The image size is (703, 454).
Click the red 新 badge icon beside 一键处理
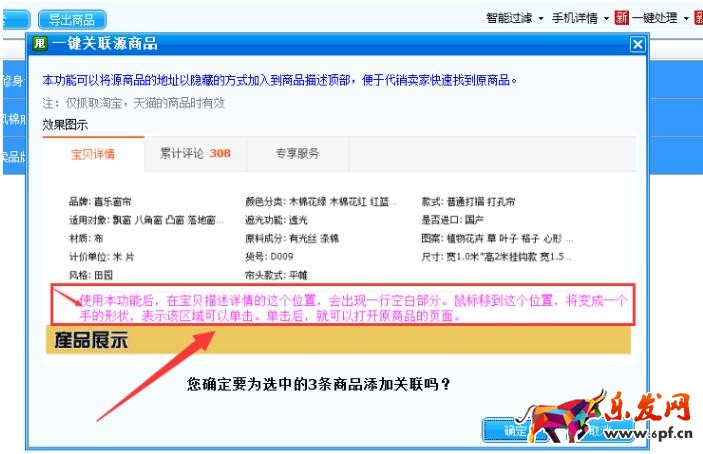[x=621, y=18]
